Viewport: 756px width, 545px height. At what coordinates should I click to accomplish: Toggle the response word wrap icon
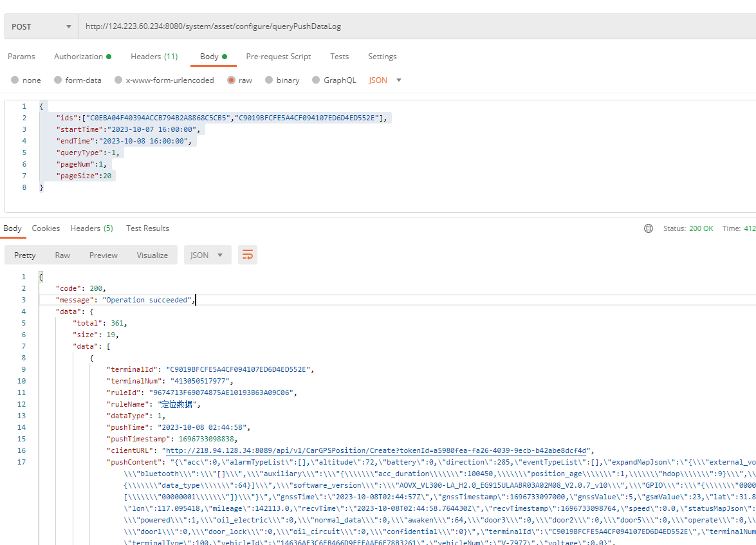click(247, 255)
